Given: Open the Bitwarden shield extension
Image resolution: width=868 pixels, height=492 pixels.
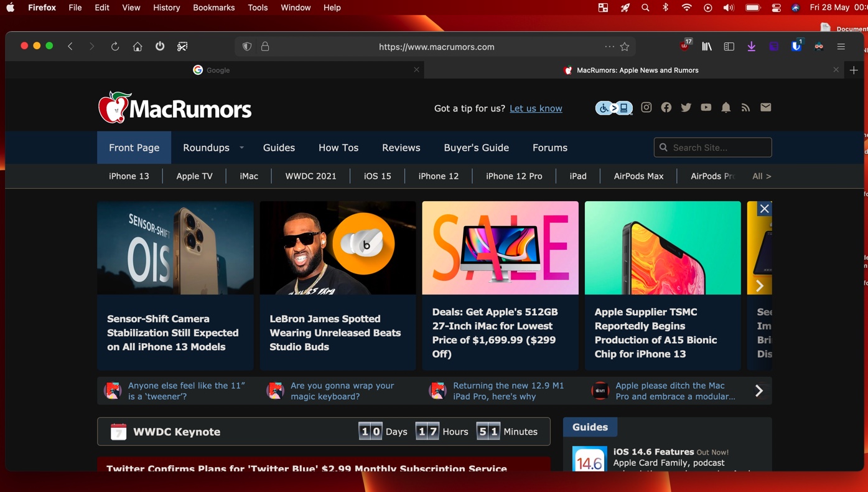Looking at the screenshot, I should (796, 45).
